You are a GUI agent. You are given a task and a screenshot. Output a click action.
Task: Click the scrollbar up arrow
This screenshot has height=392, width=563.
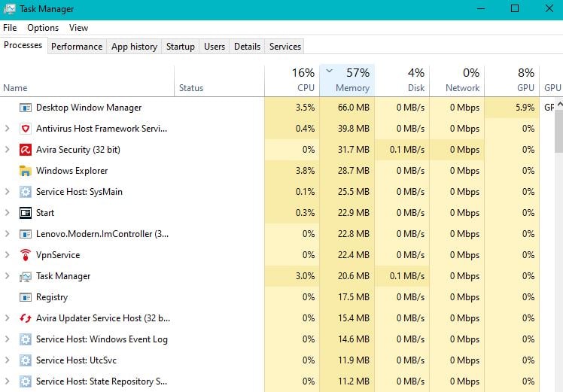(559, 104)
